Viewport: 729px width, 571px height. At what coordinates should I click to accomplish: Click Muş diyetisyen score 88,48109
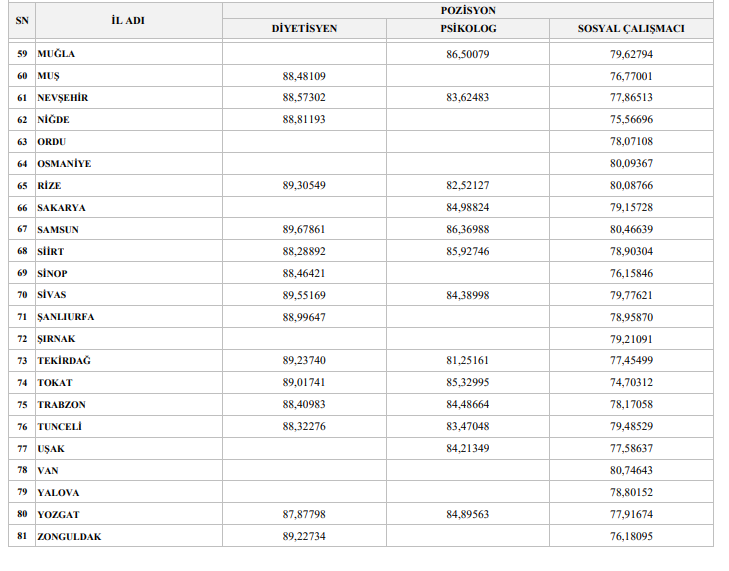click(304, 76)
